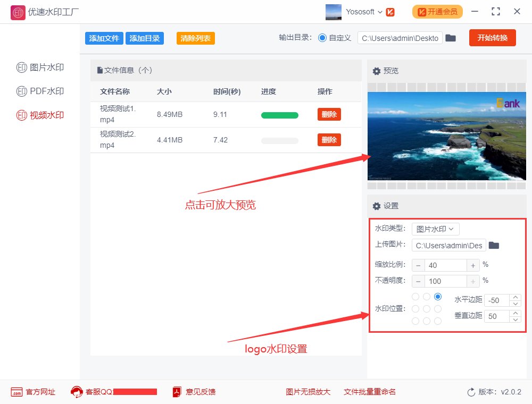Delete 视频测试2.mp4 from the list

(329, 140)
